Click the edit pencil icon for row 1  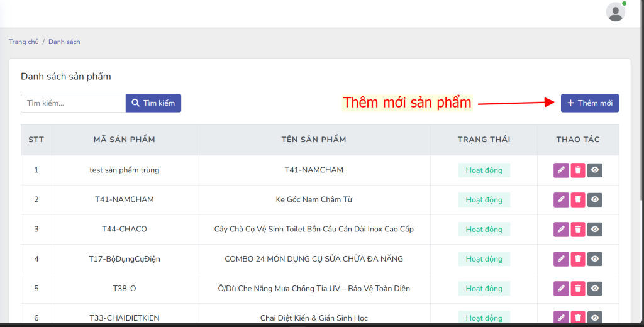[561, 170]
